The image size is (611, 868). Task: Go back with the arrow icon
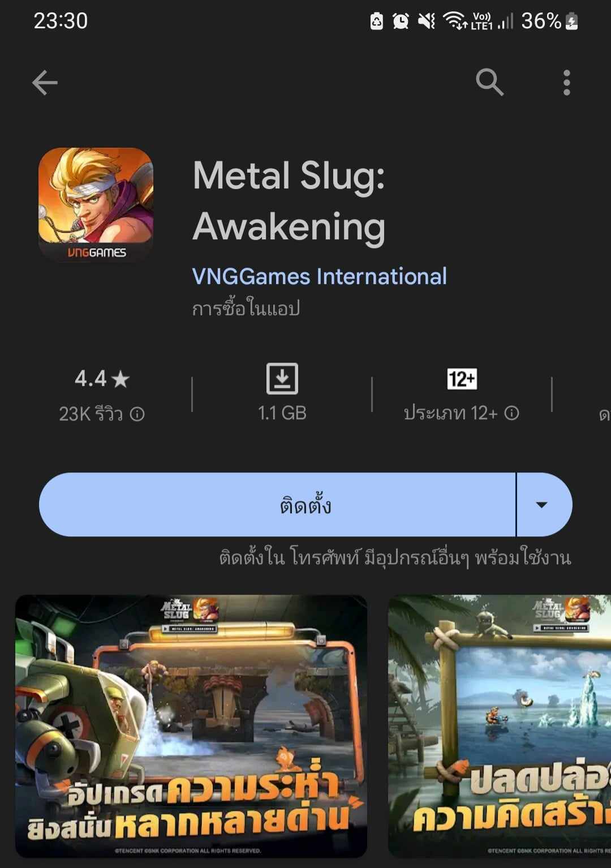[x=45, y=83]
